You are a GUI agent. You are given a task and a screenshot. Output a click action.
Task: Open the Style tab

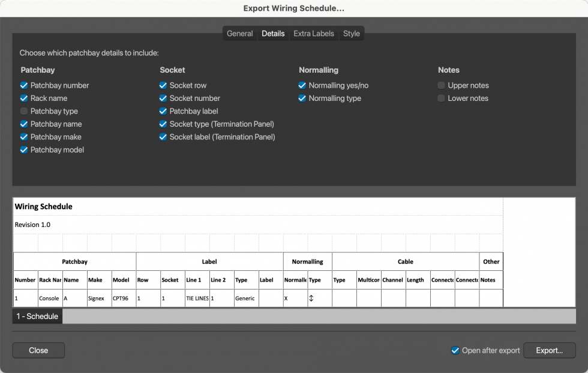[x=351, y=34]
